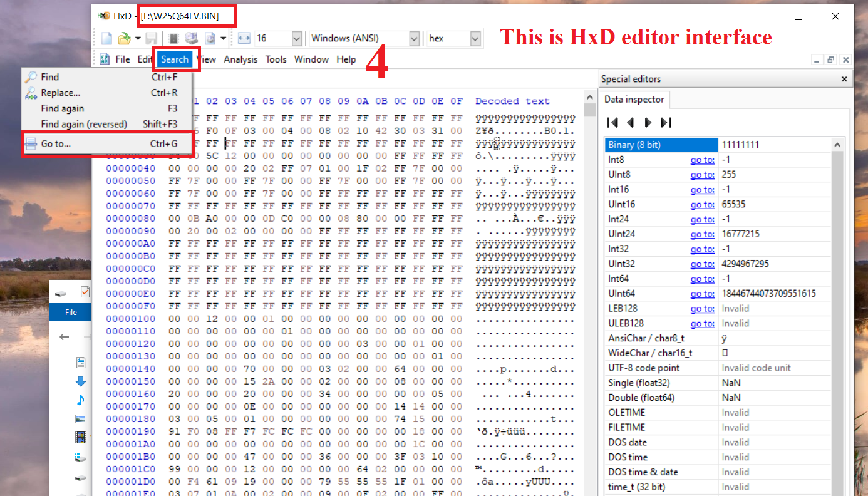Click the Open disk toolbar icon
Image resolution: width=868 pixels, height=496 pixels.
click(x=192, y=39)
